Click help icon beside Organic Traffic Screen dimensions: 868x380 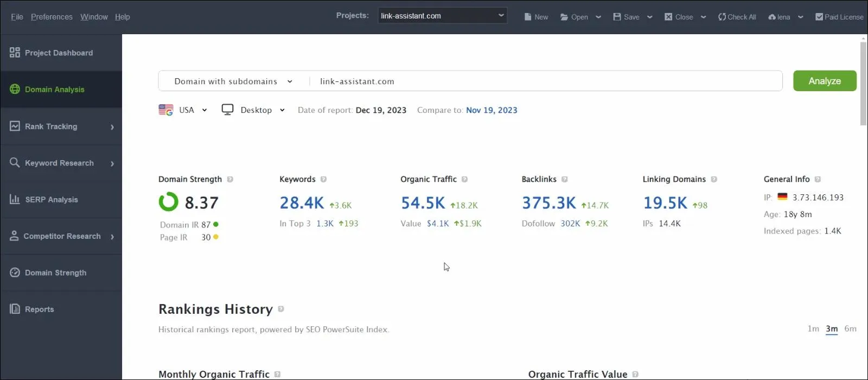pos(464,179)
